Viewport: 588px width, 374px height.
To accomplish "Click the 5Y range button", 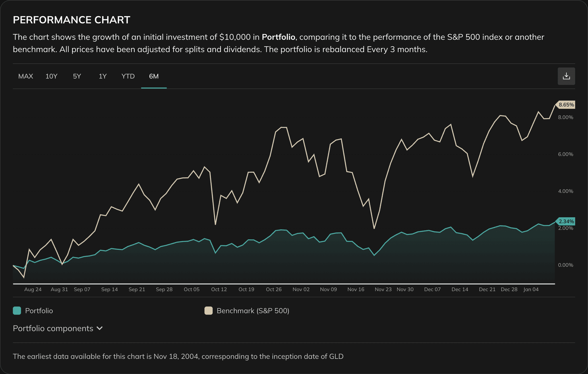I will [x=77, y=76].
